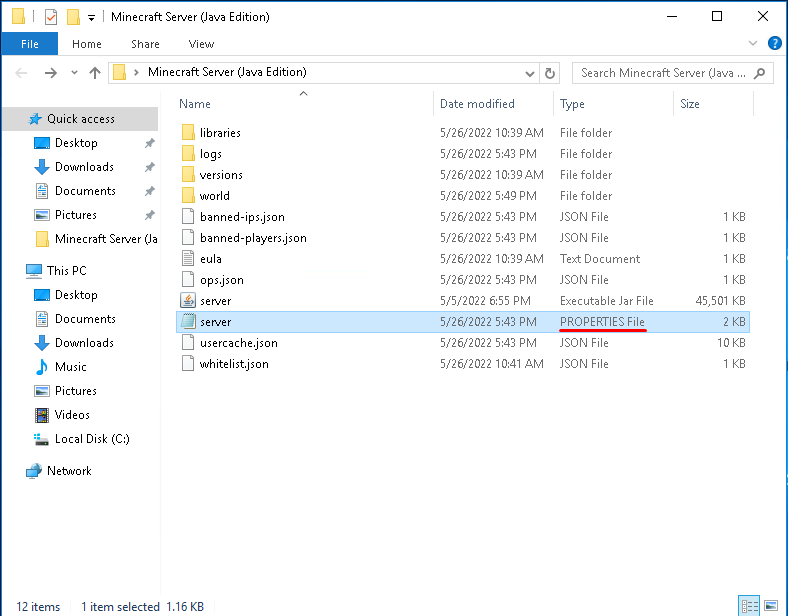
Task: Open the Recent locations dropdown
Action: (x=74, y=73)
